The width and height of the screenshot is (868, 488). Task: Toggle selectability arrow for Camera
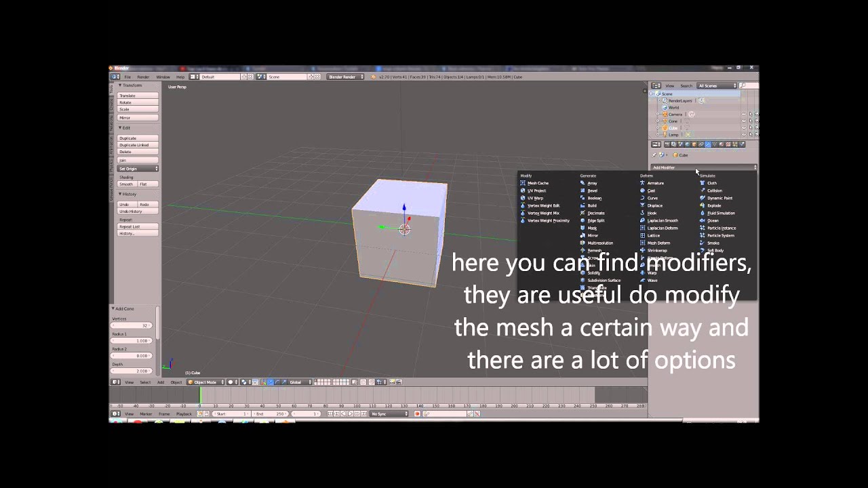click(751, 114)
